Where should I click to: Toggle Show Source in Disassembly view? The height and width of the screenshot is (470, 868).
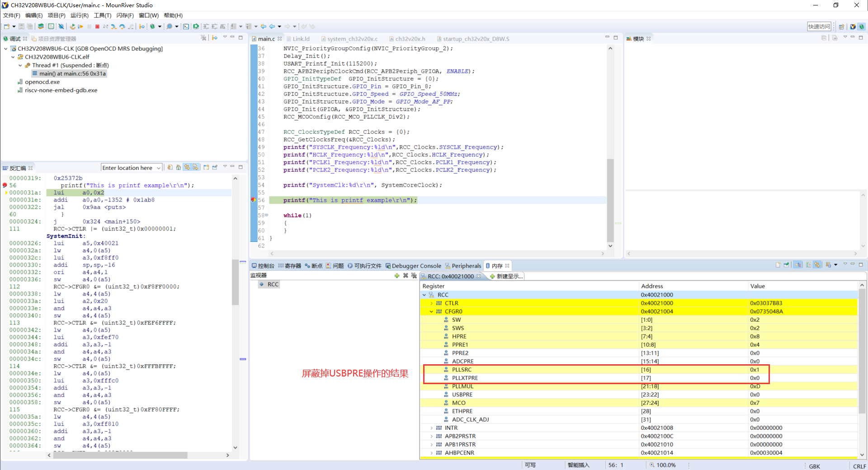tap(195, 167)
